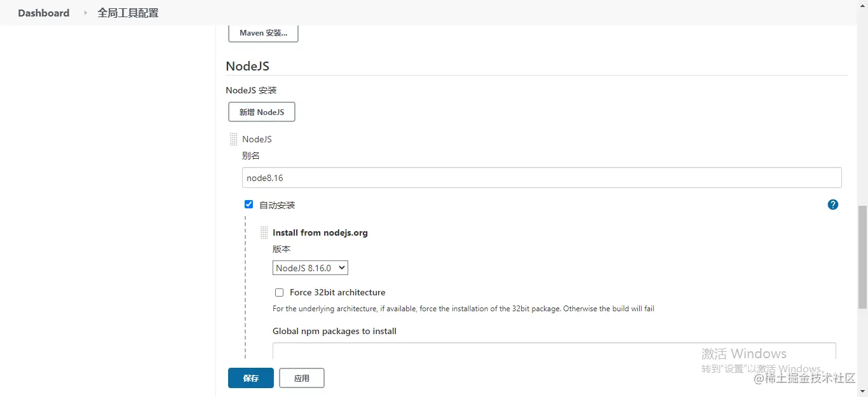Open the help icon beside 自动安装
This screenshot has height=397, width=868.
833,205
